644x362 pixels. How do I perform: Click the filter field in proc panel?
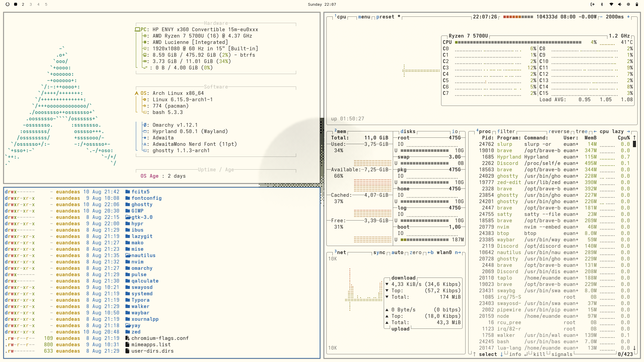click(506, 131)
